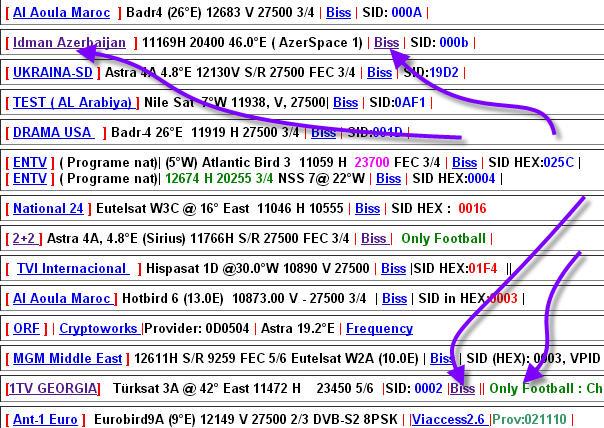Open ENTV link in NSS 7 row
This screenshot has width=604, height=428.
click(x=30, y=178)
